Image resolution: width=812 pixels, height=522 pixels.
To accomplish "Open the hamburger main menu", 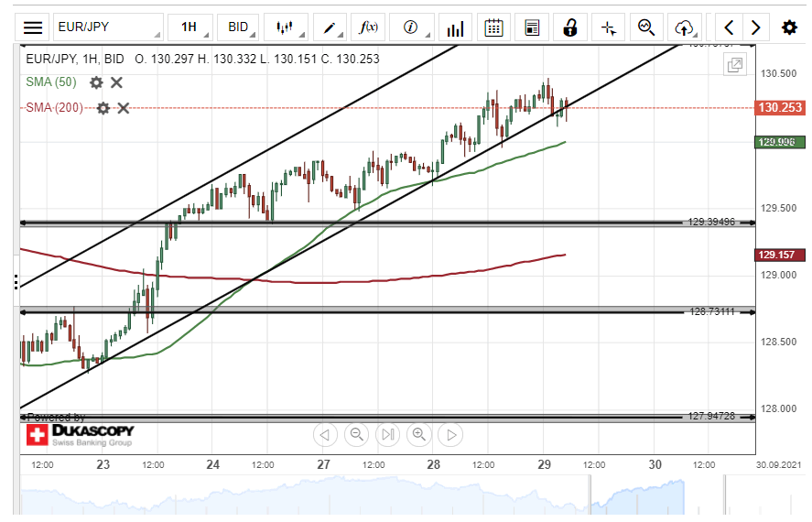I will tap(33, 27).
